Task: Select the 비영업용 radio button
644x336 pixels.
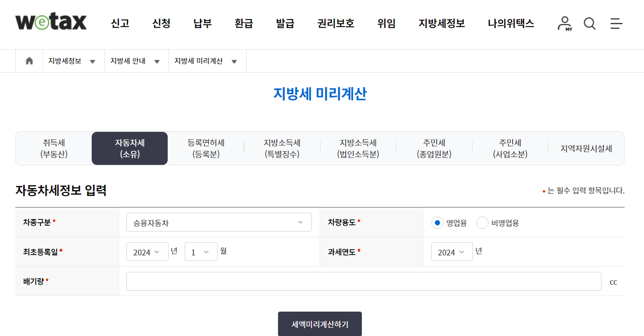Action: click(x=482, y=222)
